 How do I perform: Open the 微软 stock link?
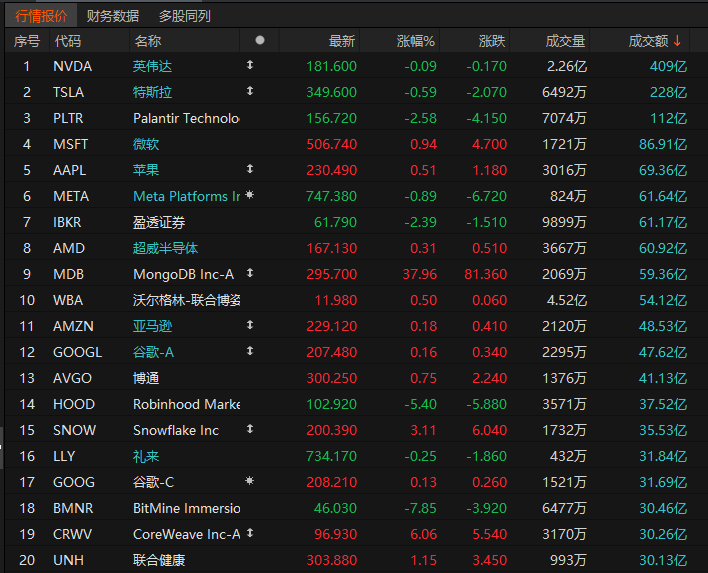coord(146,144)
